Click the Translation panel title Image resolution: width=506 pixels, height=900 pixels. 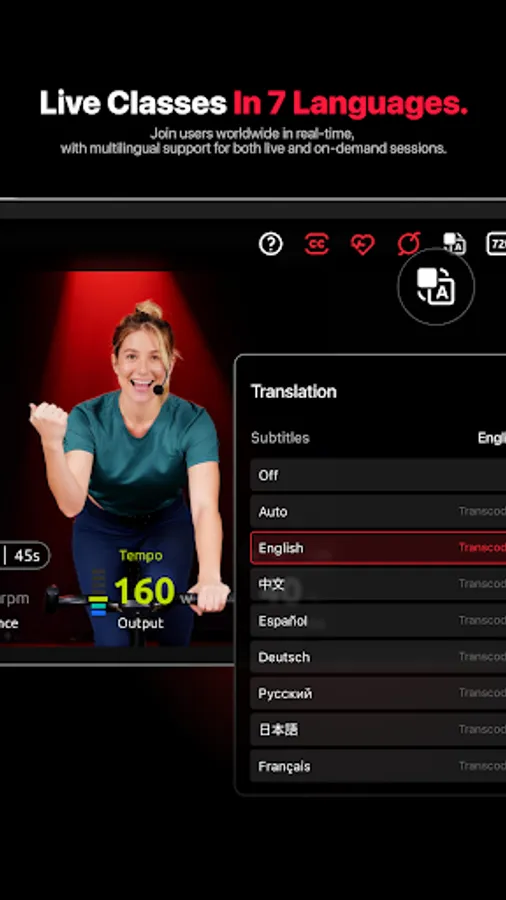294,392
